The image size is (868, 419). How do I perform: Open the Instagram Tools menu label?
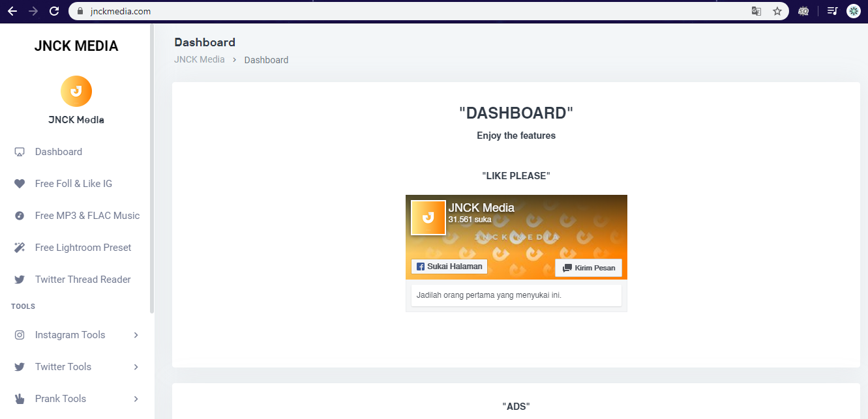tap(70, 335)
